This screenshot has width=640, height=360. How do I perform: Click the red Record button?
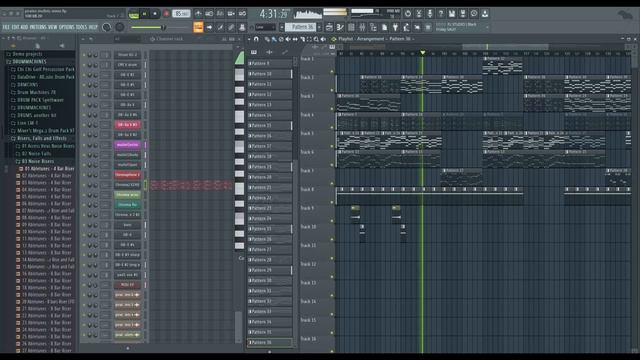point(167,14)
